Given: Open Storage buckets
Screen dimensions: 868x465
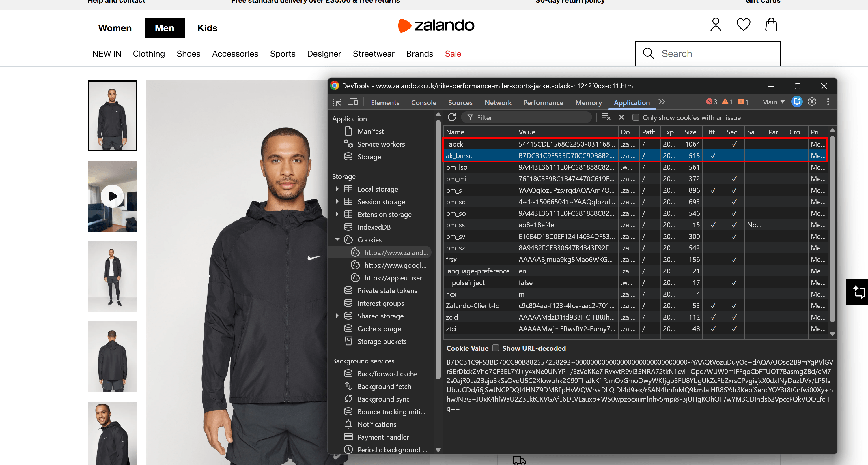Looking at the screenshot, I should coord(381,342).
